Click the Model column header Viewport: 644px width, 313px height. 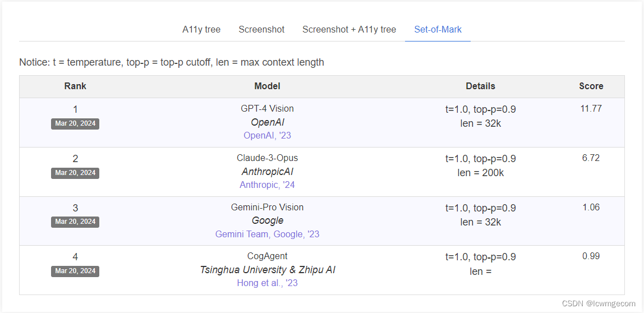268,86
